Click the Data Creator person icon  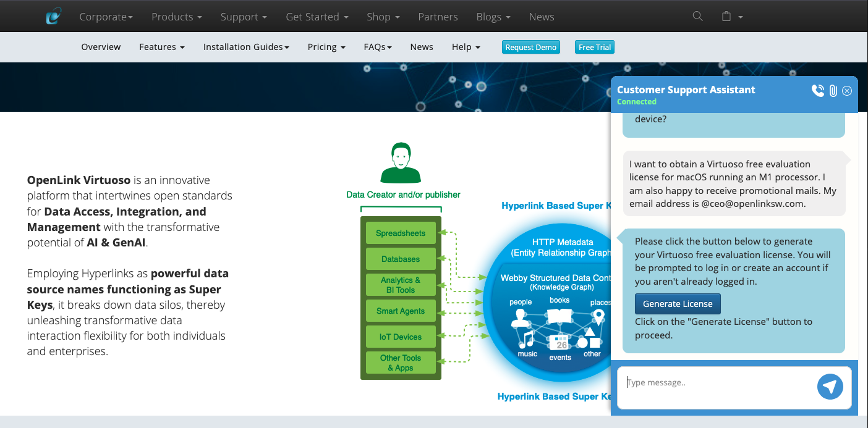[401, 163]
